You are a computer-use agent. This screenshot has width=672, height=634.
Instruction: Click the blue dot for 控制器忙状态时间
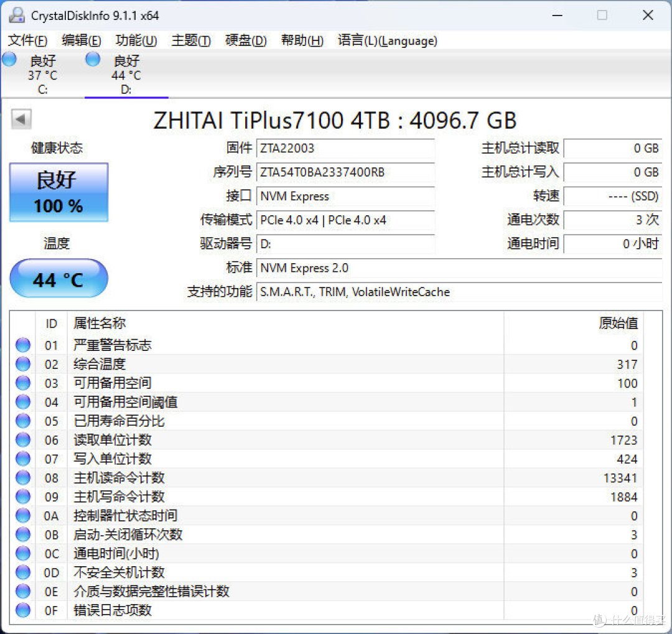(x=22, y=515)
